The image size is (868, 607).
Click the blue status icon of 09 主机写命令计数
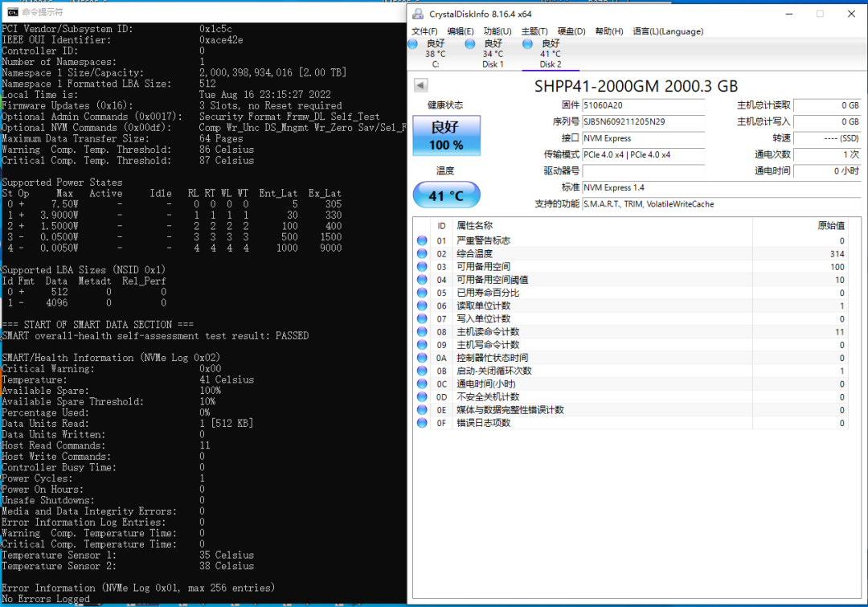(422, 344)
